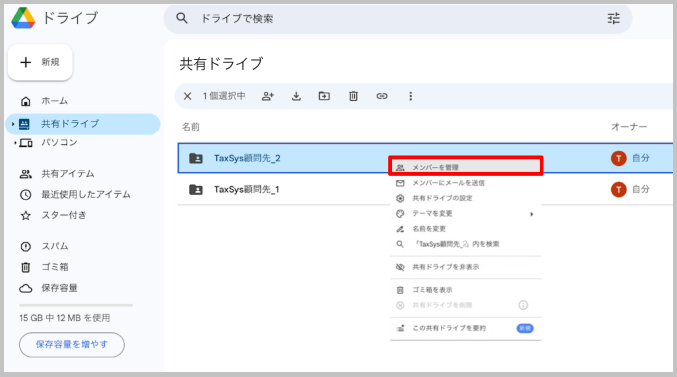
Task: Click owner avatar in TaxSys顧問先_1 row
Action: click(x=618, y=189)
